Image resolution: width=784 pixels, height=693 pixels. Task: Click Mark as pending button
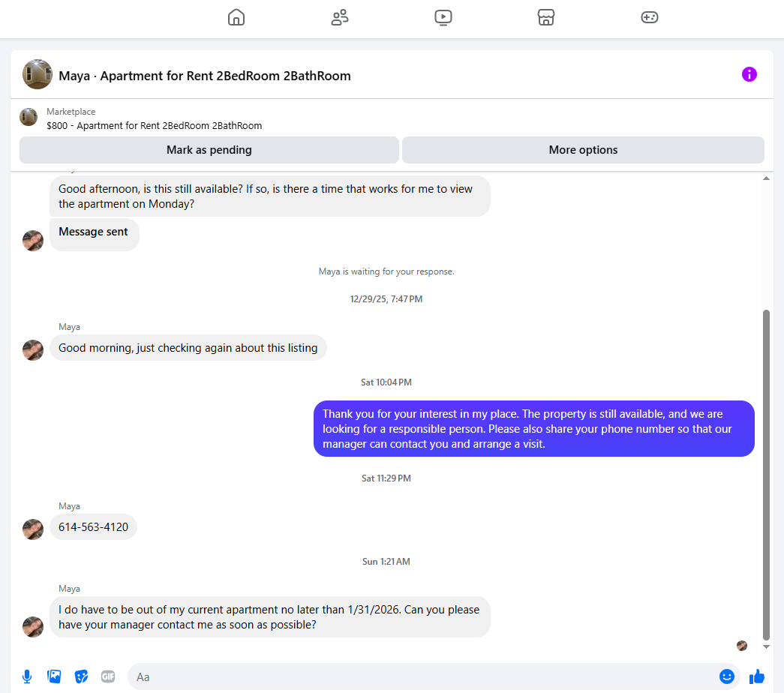[x=209, y=150]
